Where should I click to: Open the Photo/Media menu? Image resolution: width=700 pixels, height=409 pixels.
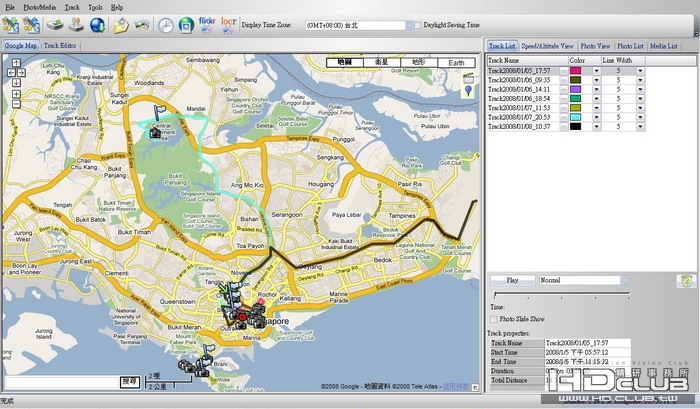[x=39, y=6]
